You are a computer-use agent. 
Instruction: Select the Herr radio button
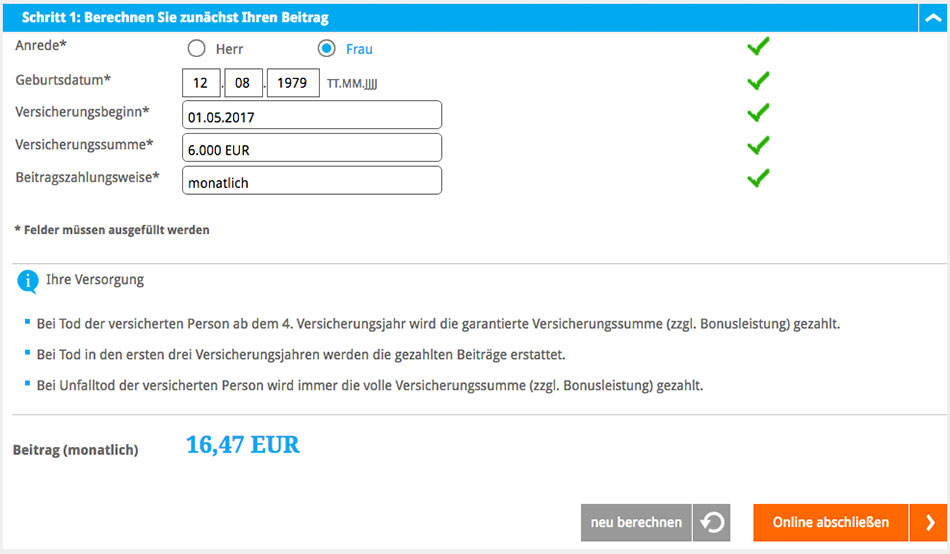click(196, 48)
